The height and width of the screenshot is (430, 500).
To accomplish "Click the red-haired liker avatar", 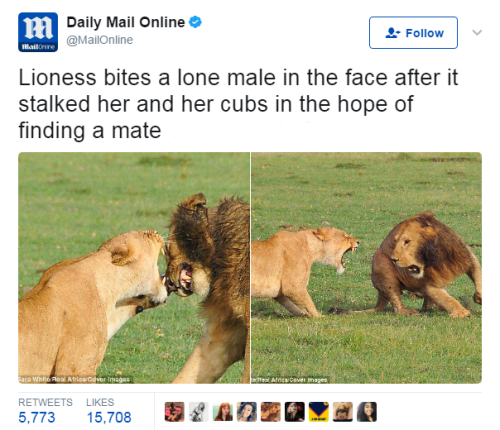I will (223, 412).
